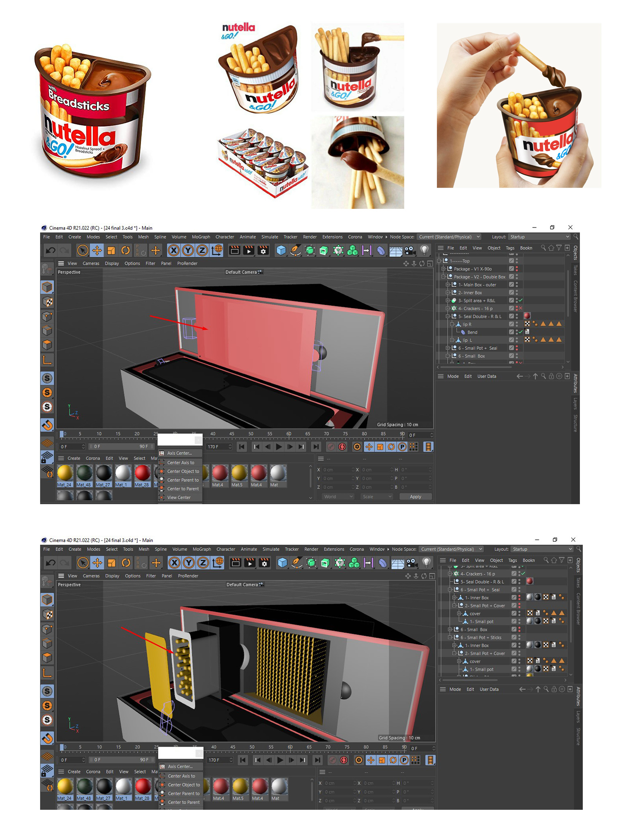The height and width of the screenshot is (840, 620).
Task: Click Play Forwards in upper window timeline
Action: 279,447
